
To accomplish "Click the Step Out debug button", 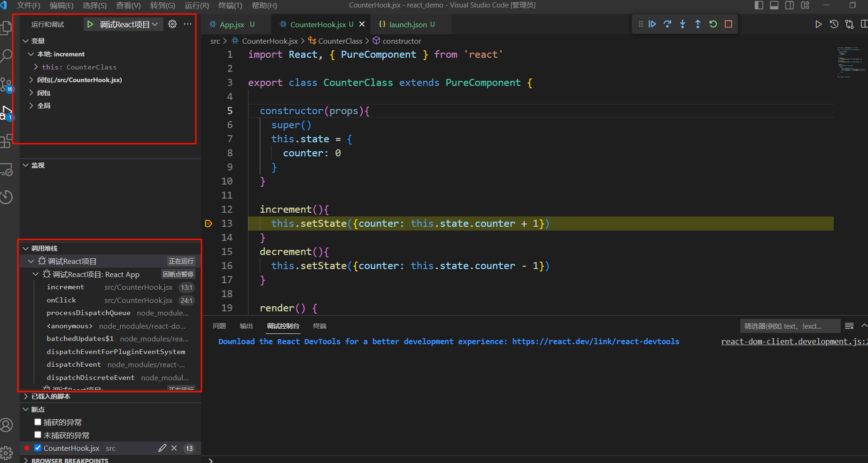I will [698, 24].
